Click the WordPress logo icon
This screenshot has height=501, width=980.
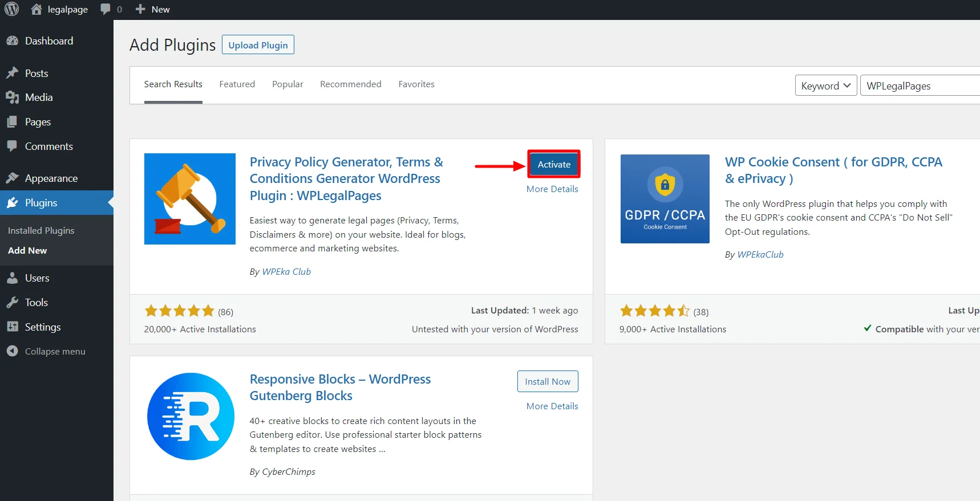click(x=12, y=9)
